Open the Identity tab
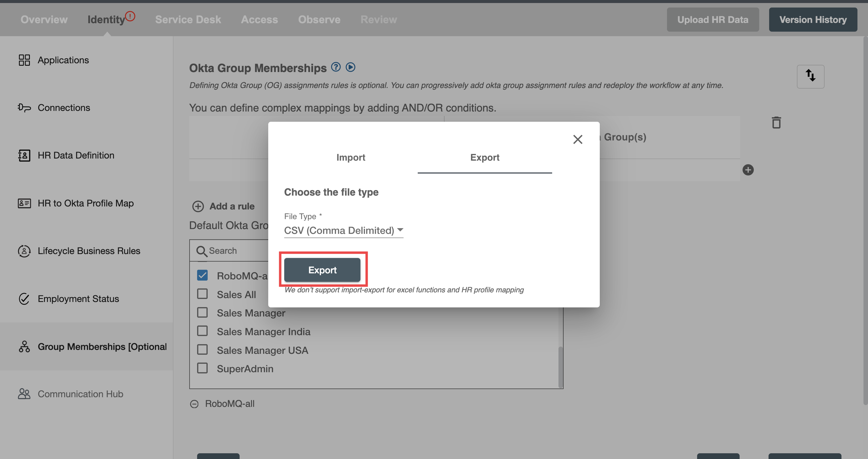 (x=106, y=20)
